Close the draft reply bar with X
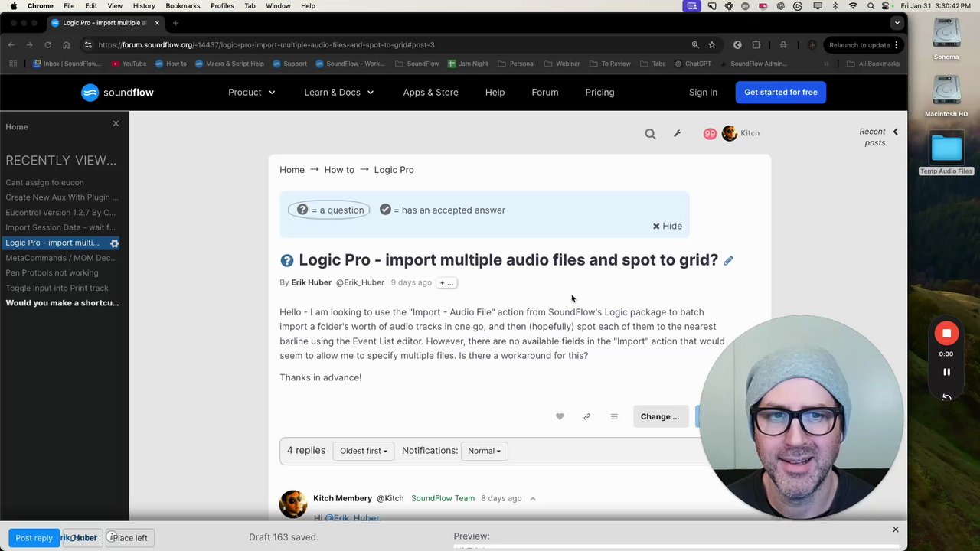Image resolution: width=980 pixels, height=551 pixels. pyautogui.click(x=895, y=530)
